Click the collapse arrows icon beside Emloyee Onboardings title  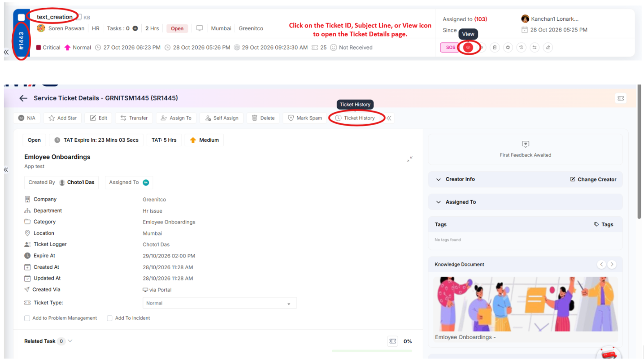[x=409, y=159]
